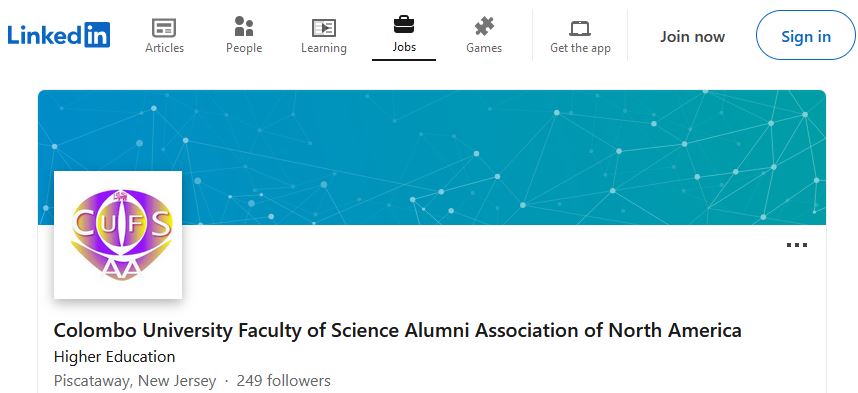858x393 pixels.
Task: Click the Jobs briefcase icon
Action: 404,25
